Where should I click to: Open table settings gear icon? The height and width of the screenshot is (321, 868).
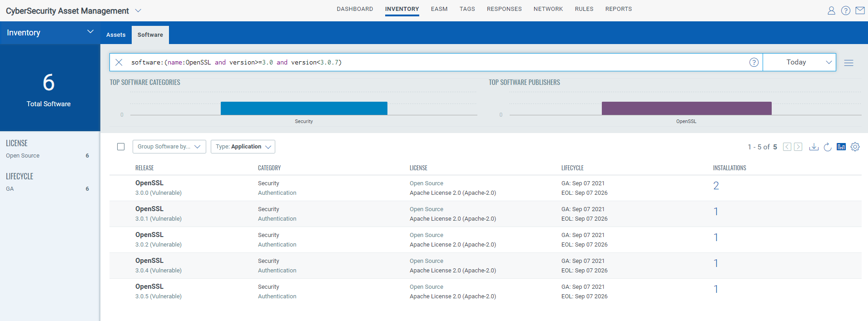(x=855, y=147)
